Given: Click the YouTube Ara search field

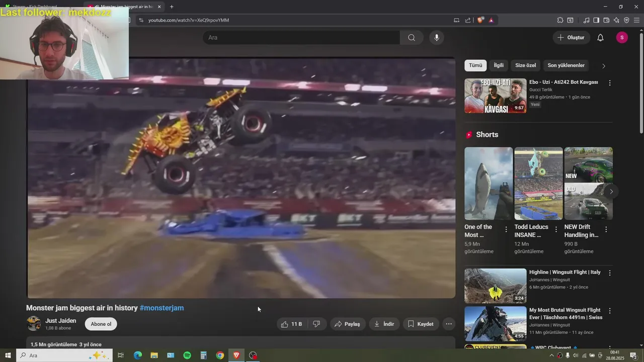Looking at the screenshot, I should click(x=301, y=37).
